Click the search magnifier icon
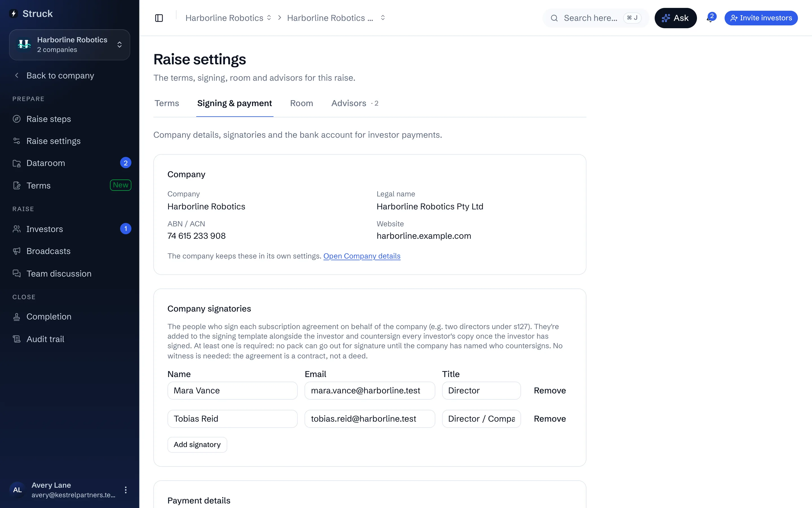Image resolution: width=812 pixels, height=508 pixels. [x=554, y=18]
